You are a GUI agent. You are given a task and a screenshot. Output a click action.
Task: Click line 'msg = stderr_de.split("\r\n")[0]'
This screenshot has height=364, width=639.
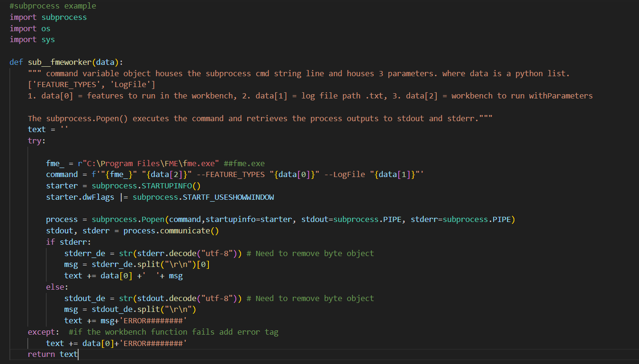coord(137,264)
